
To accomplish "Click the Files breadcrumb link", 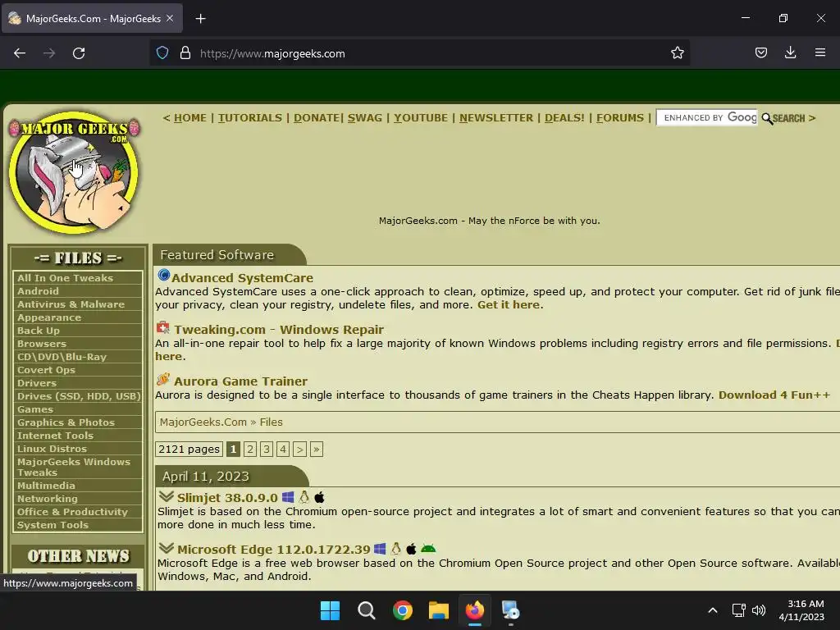I will (x=271, y=422).
